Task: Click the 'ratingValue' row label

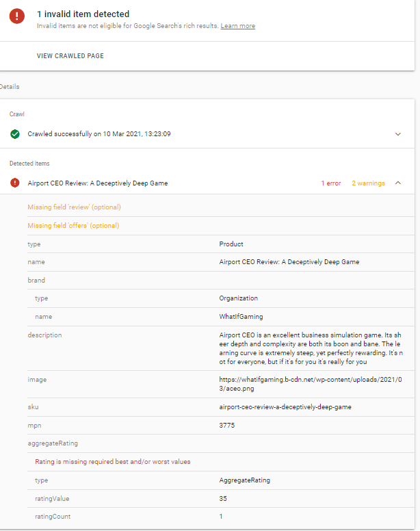Action: click(x=52, y=498)
